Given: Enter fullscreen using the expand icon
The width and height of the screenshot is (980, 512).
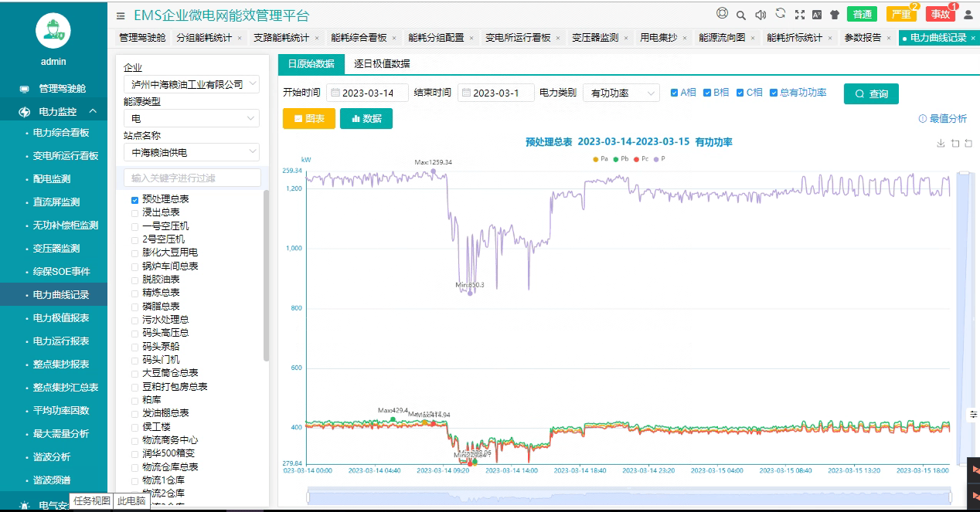Looking at the screenshot, I should 799,15.
